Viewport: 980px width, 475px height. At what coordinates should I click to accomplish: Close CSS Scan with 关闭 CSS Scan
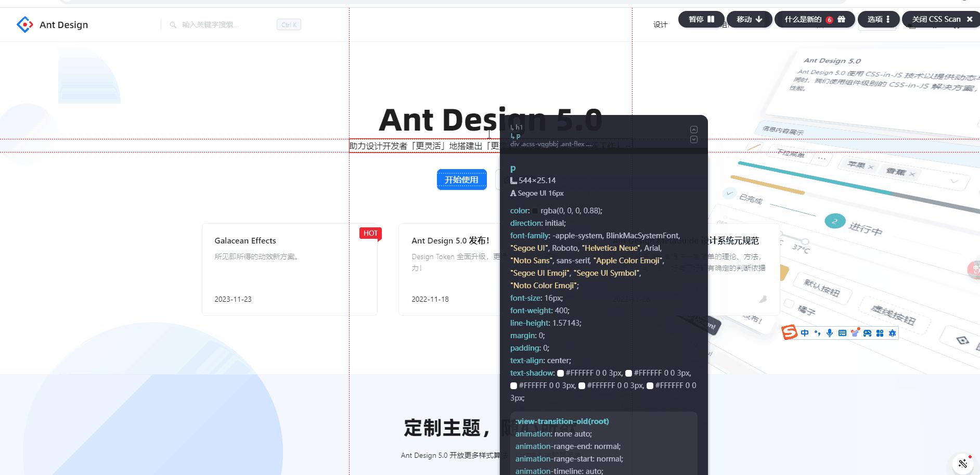point(942,19)
